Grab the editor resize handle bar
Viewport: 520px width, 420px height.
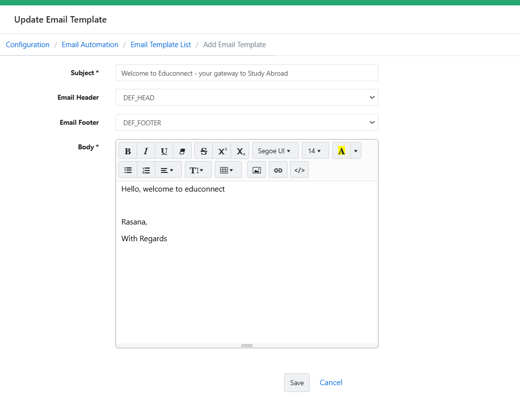pos(247,345)
